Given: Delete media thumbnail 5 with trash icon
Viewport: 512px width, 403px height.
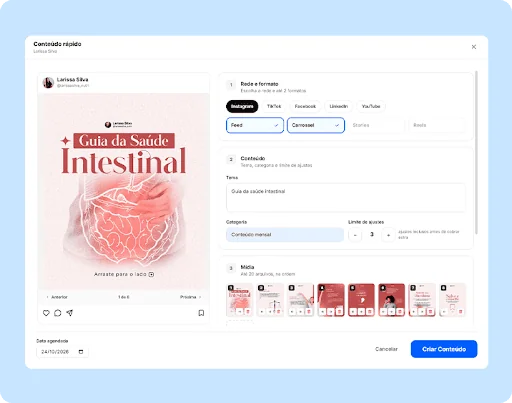Looking at the screenshot, I should click(370, 311).
